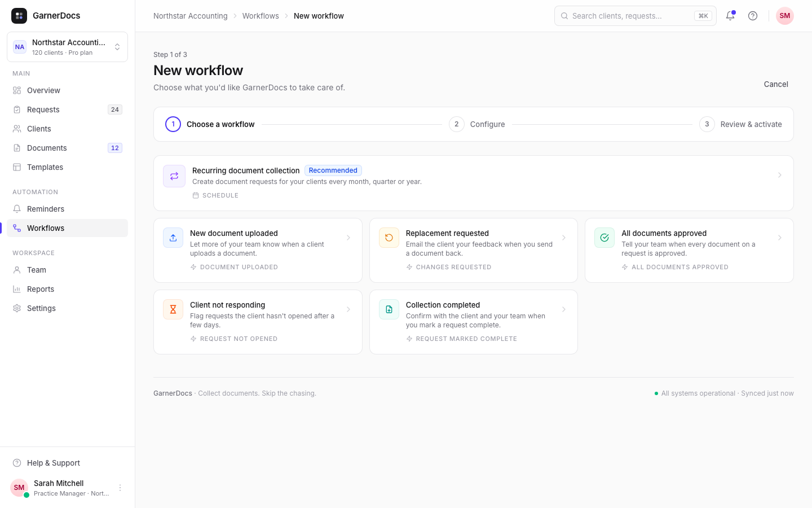Click the Reminders bell icon in sidebar

(x=17, y=209)
